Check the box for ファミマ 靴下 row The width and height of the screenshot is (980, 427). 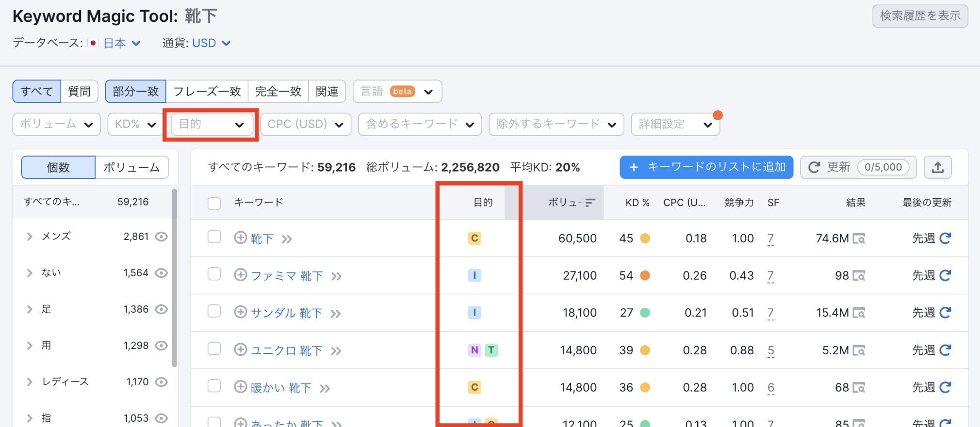click(x=214, y=274)
